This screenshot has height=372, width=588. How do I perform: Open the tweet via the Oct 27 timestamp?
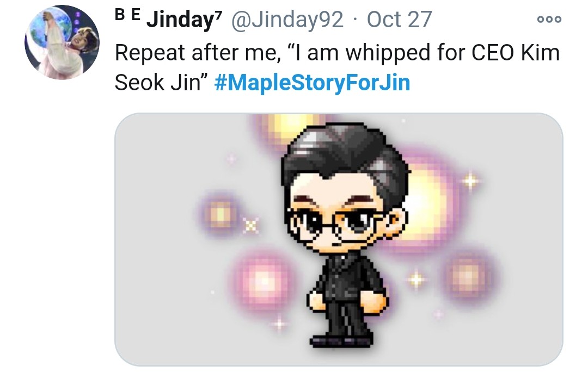pos(399,19)
